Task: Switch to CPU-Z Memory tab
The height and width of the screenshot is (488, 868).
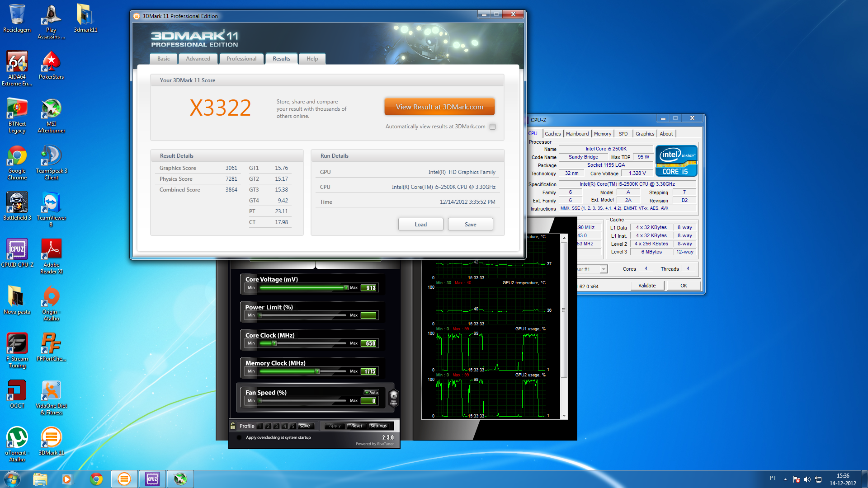Action: pos(603,134)
